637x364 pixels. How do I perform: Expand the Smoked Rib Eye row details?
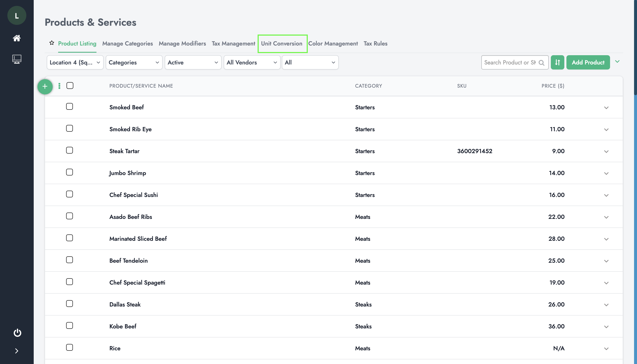pyautogui.click(x=606, y=129)
